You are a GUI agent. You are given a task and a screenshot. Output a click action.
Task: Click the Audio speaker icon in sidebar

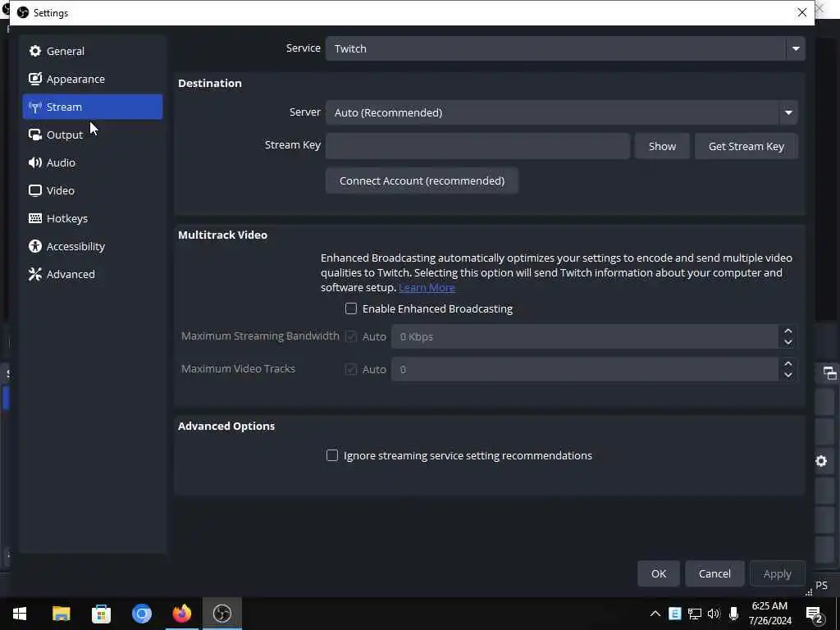[34, 162]
